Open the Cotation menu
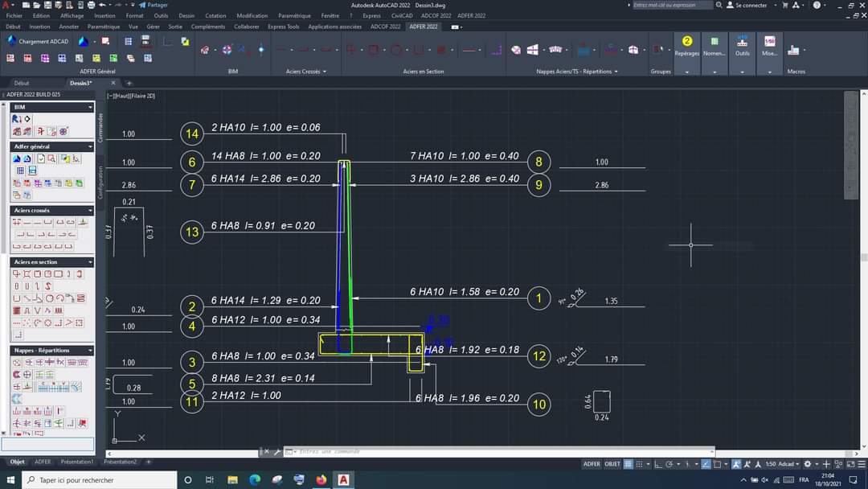The image size is (868, 489). click(215, 15)
